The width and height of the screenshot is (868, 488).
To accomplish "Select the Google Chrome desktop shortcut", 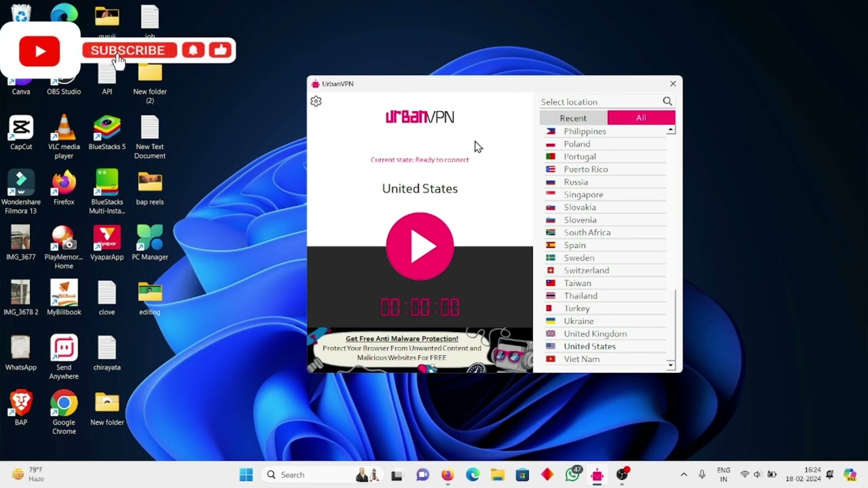I will [64, 413].
